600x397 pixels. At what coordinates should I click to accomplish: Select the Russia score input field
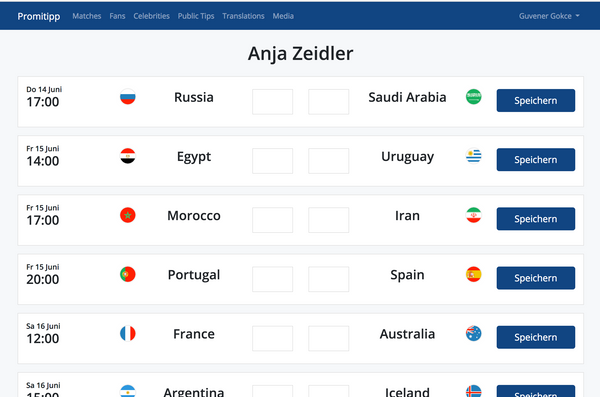[x=272, y=102]
